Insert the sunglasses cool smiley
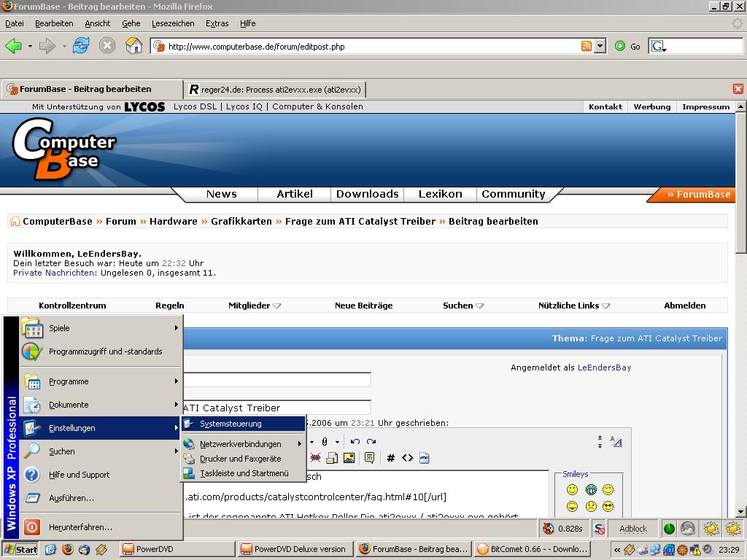This screenshot has width=747, height=560. pyautogui.click(x=608, y=506)
